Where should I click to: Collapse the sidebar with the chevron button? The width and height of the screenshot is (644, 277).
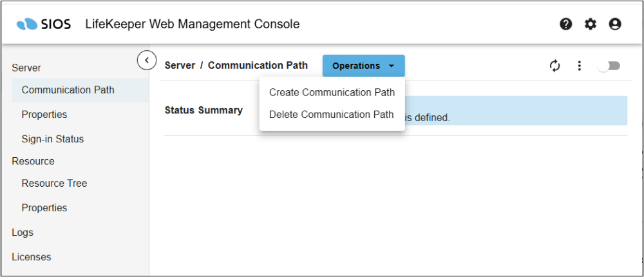coord(147,60)
